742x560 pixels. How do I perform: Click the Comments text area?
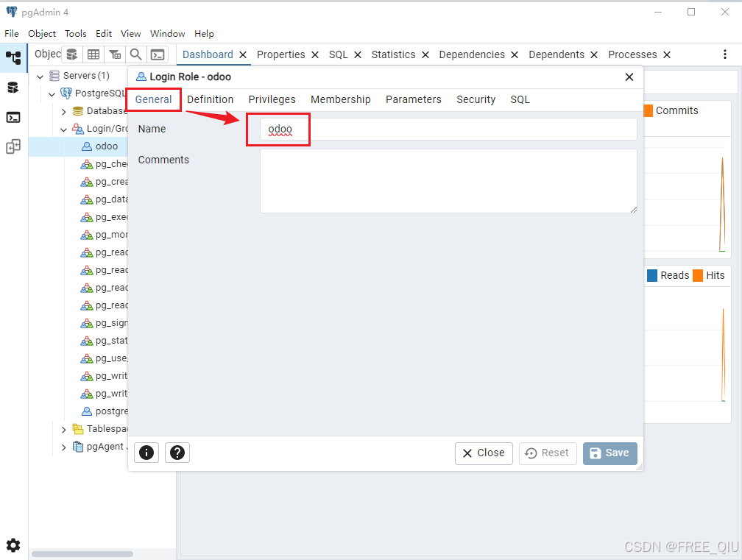pos(448,181)
